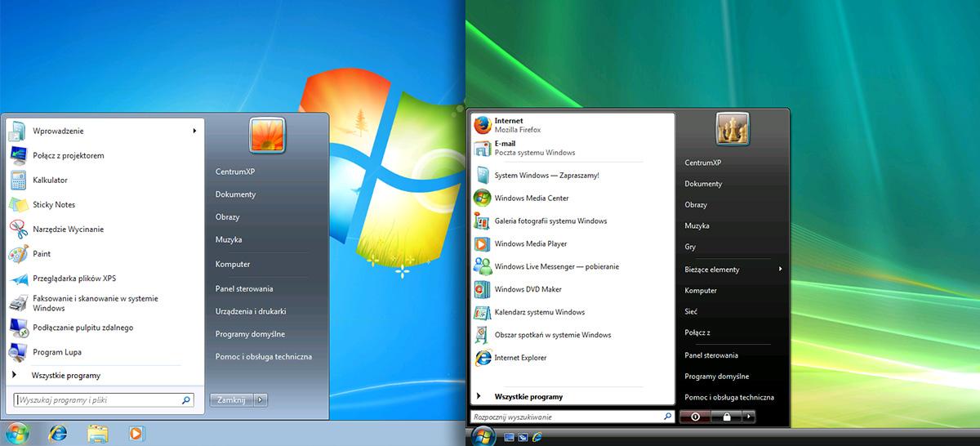Open Windows Media Center icon
980x446 pixels.
482,198
